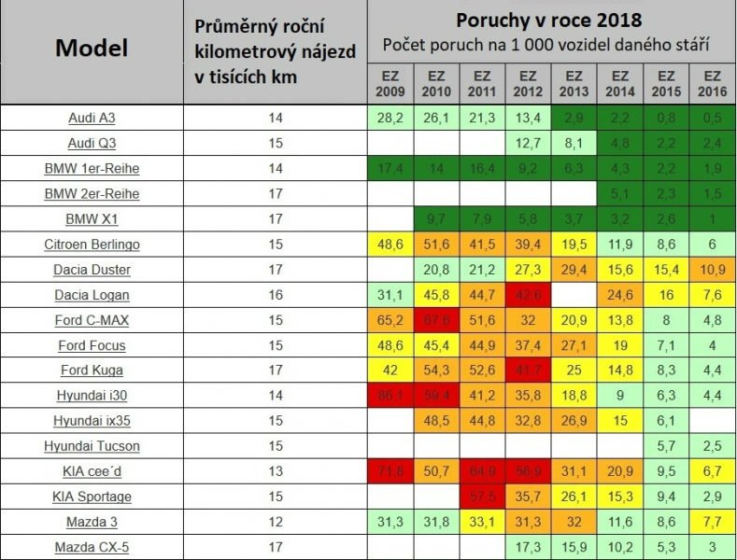
Task: Click the dark green 17,4 BMW cell
Action: coord(390,169)
